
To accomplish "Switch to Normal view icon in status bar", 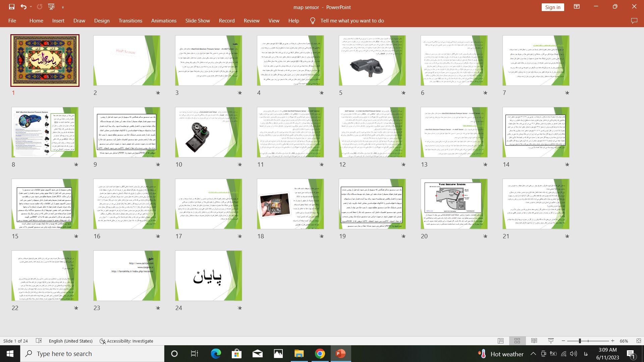I will click(x=501, y=341).
